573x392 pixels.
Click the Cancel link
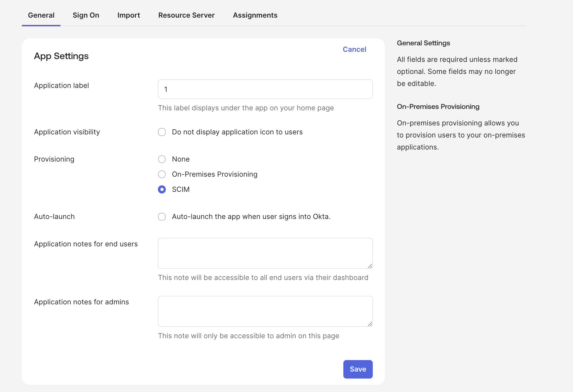(354, 49)
